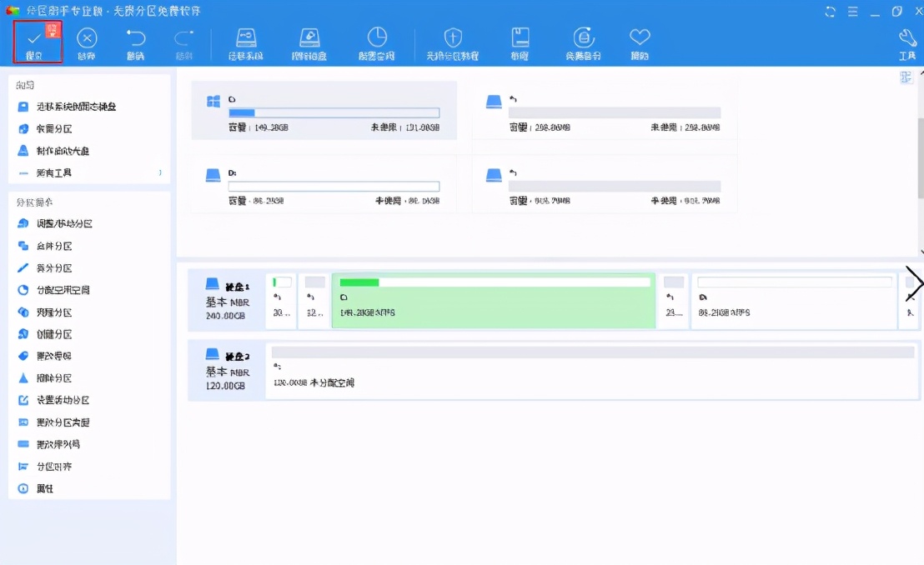Open Migrate System (迁移系统) from the toolbar

[246, 44]
